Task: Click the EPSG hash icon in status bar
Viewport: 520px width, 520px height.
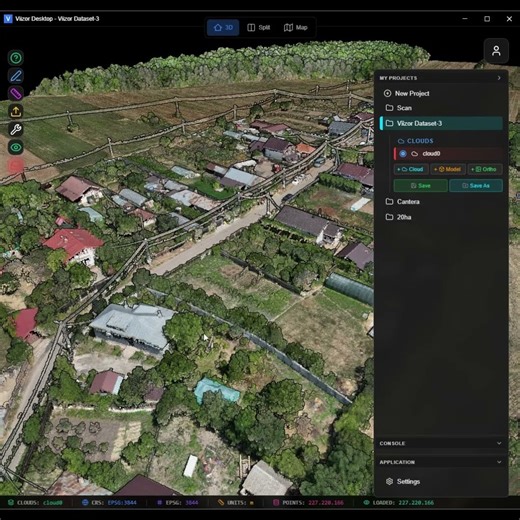Action: point(159,503)
